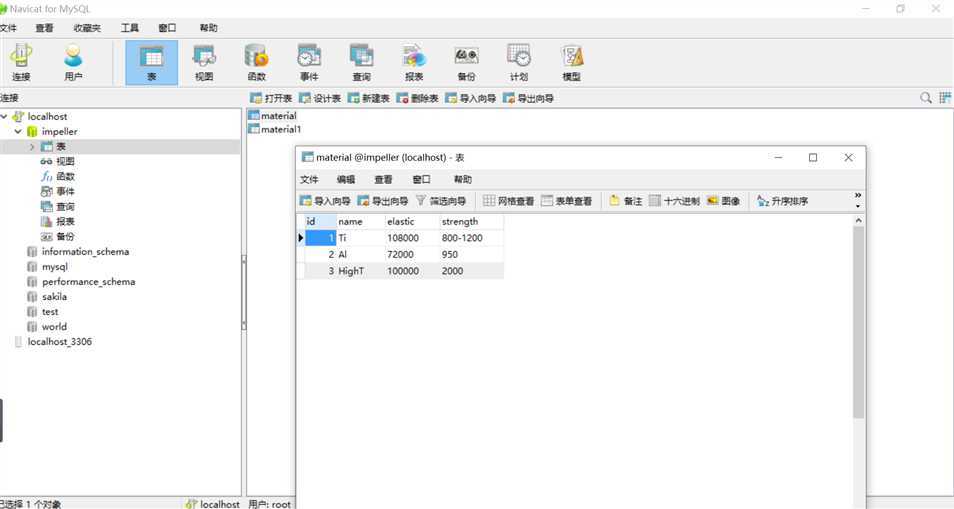Click cell with value 800-1200
954x509 pixels.
(471, 238)
